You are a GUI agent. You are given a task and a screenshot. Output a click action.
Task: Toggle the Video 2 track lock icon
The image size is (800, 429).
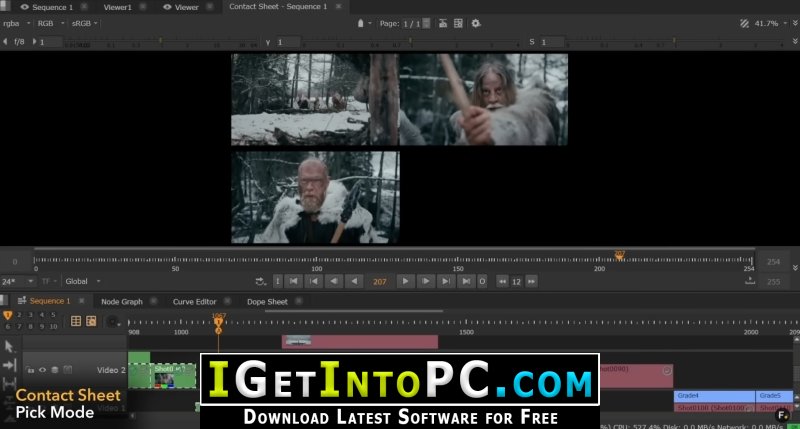31,370
